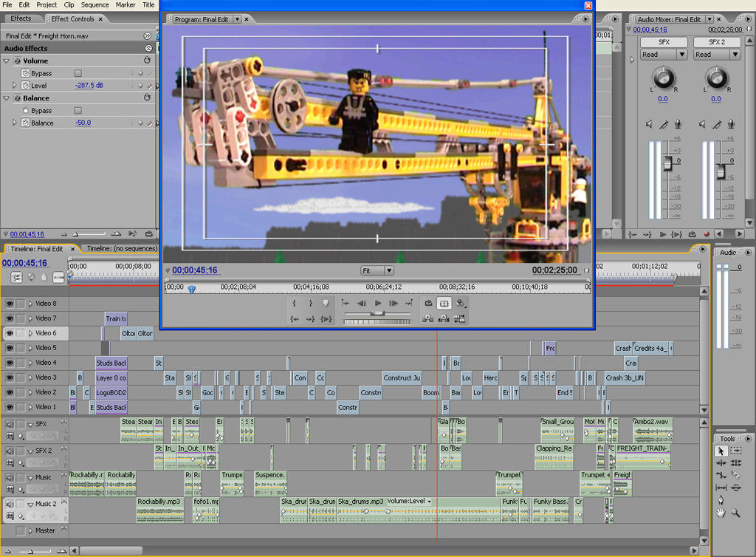The height and width of the screenshot is (557, 756).
Task: Click the Safe Margins button
Action: pos(444,303)
